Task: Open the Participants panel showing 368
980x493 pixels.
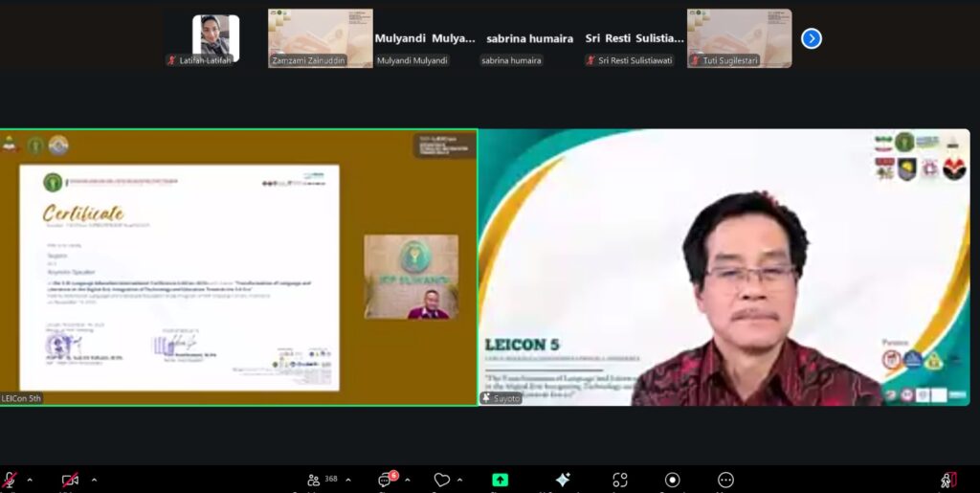Action: click(x=322, y=480)
